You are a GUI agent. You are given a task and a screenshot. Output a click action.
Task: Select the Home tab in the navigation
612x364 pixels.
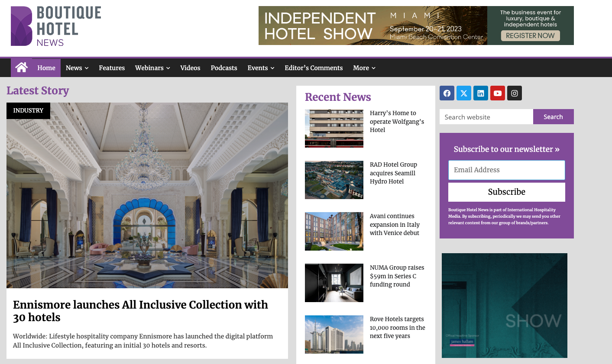[x=46, y=68]
